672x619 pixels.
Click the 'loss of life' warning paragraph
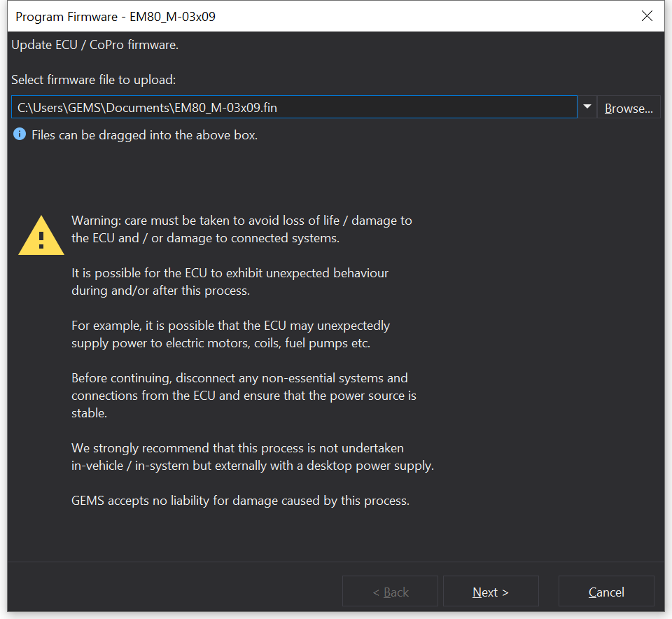click(x=241, y=229)
